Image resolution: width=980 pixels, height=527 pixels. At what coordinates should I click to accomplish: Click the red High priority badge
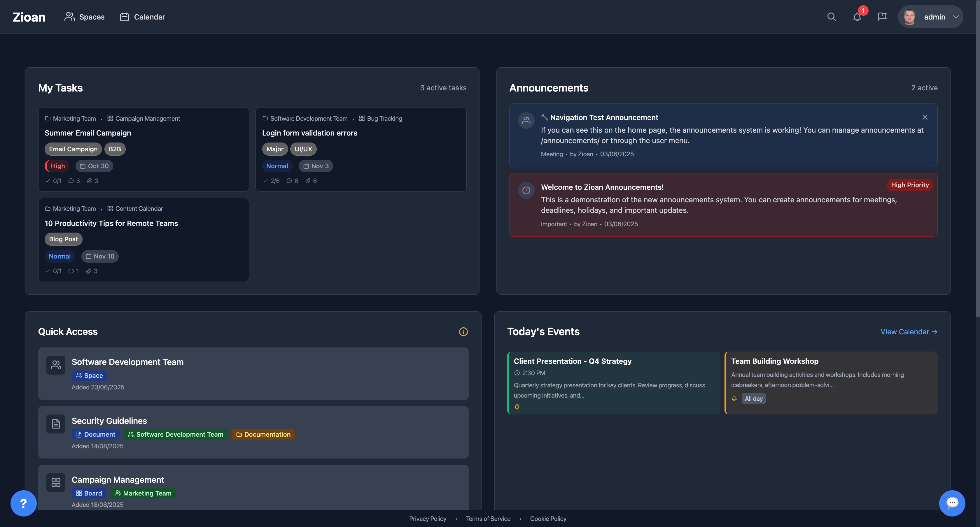[x=57, y=166]
